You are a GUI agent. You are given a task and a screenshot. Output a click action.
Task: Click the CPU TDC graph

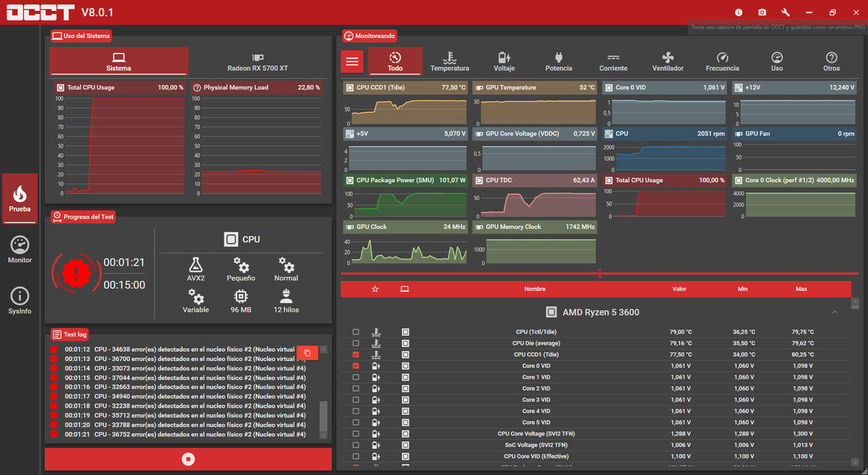[535, 196]
